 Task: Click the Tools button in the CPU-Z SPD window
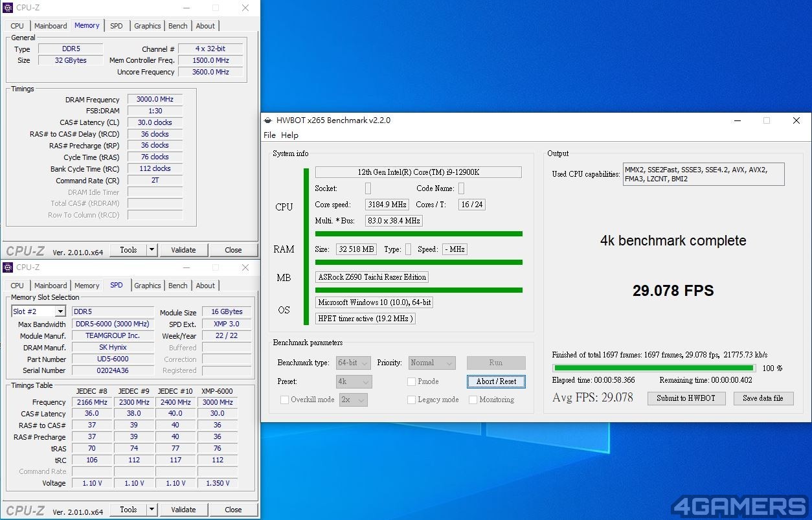click(128, 510)
